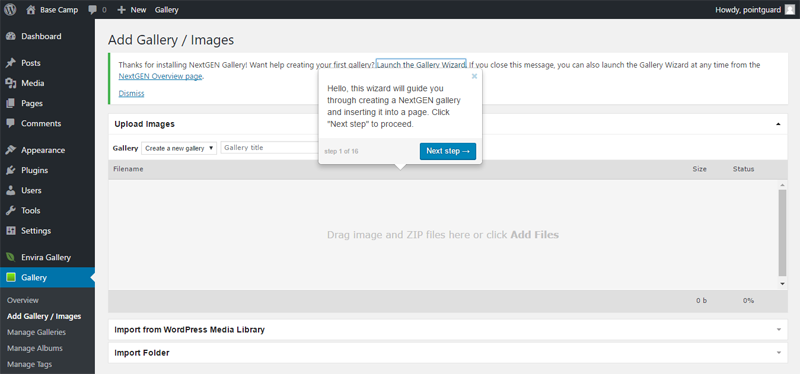Close the wizard tooltip popup
800x374 pixels.
click(474, 76)
